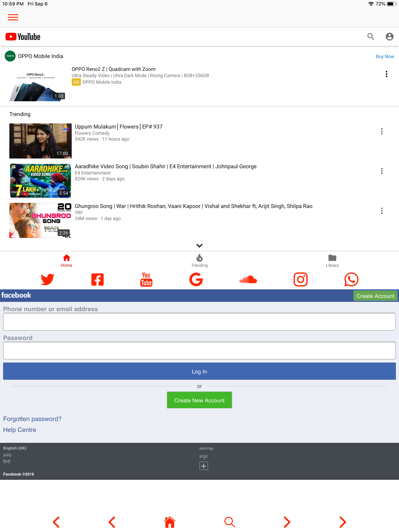
Task: Open Twitter from the shortcut row
Action: (x=47, y=279)
